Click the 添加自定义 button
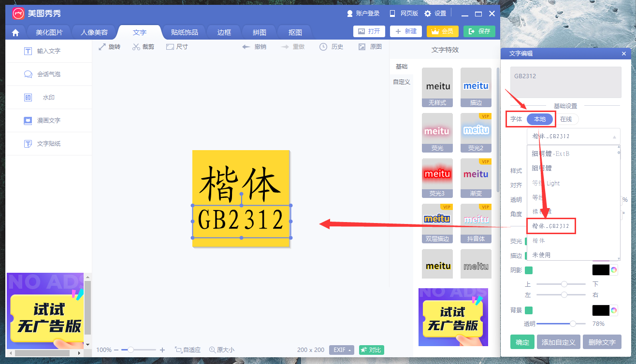Image resolution: width=636 pixels, height=364 pixels. tap(559, 342)
